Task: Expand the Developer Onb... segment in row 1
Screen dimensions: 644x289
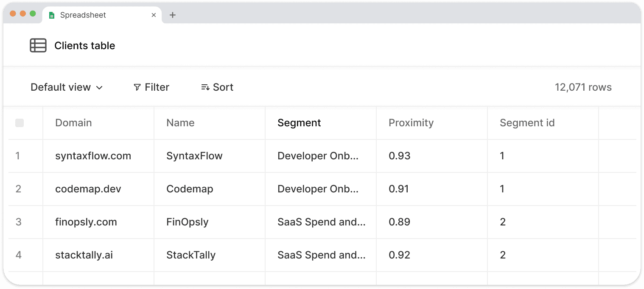Action: pos(318,156)
